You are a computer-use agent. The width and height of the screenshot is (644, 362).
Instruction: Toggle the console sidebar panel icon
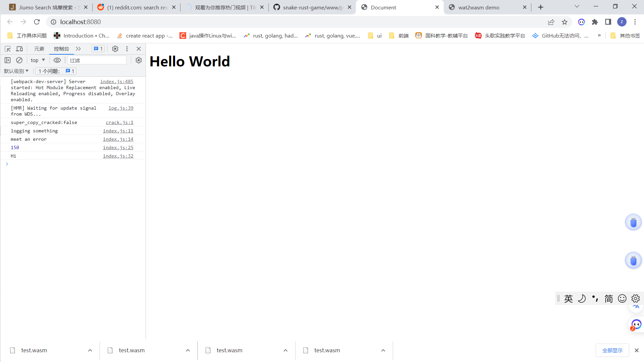7,60
